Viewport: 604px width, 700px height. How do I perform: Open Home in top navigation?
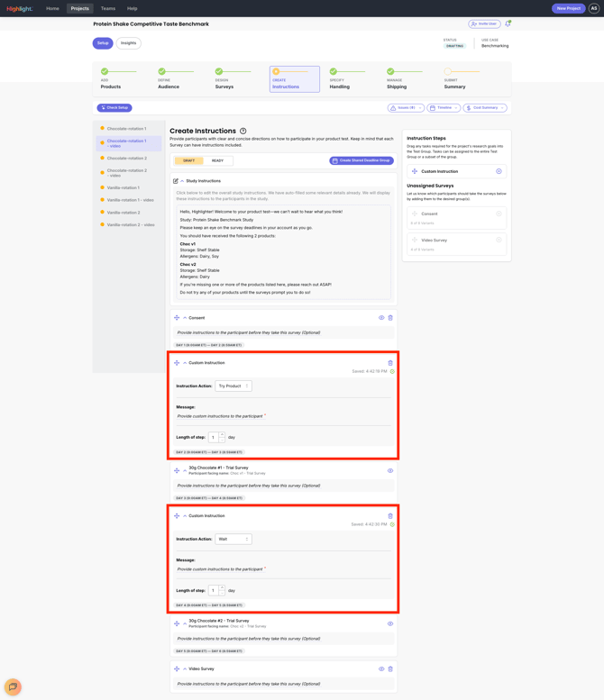52,8
